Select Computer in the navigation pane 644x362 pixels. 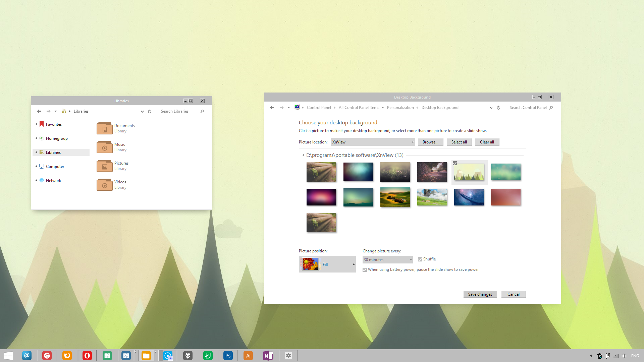coord(55,167)
